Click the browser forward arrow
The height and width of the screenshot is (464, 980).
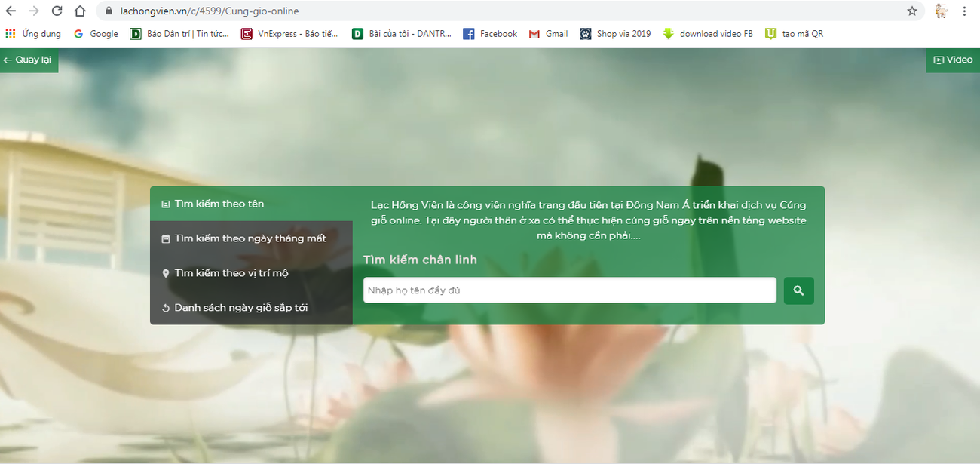[x=33, y=11]
